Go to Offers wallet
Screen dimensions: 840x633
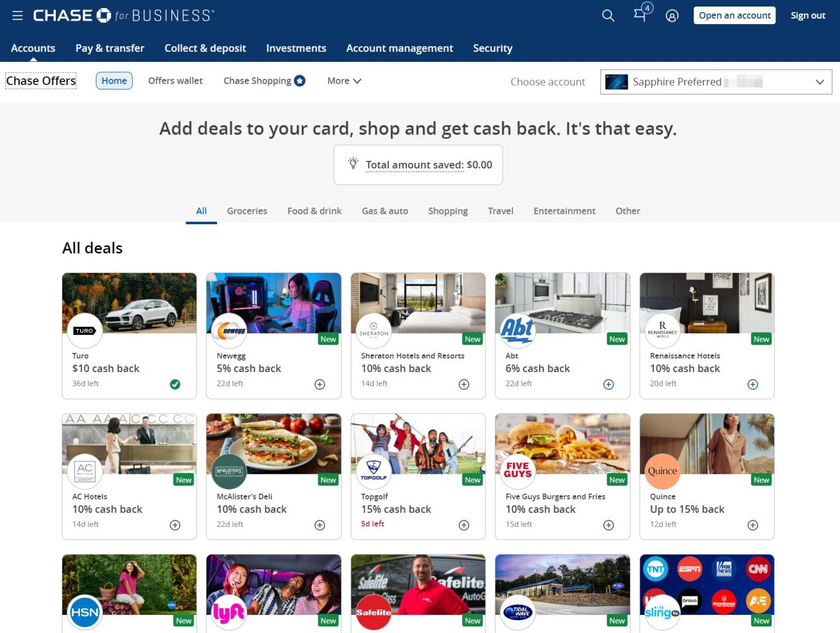[175, 80]
